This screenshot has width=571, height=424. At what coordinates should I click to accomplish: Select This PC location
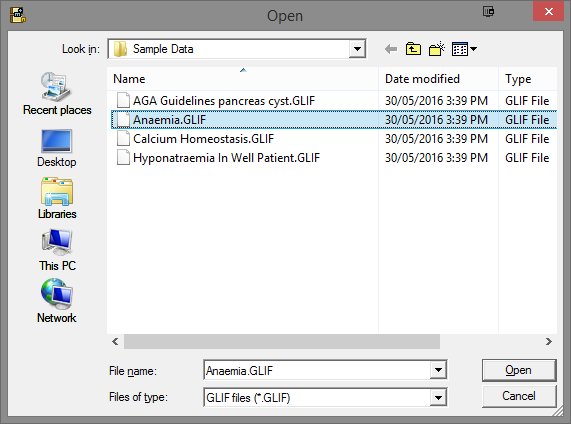57,250
